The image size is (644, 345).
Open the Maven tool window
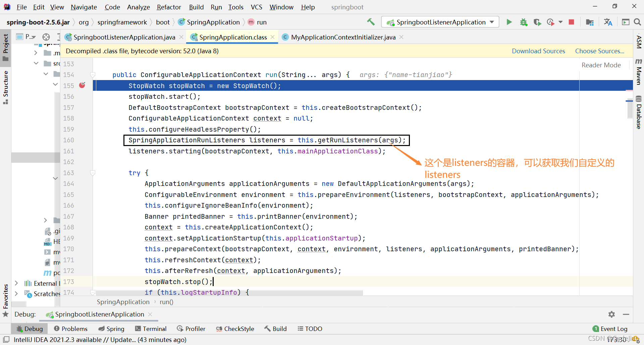click(639, 72)
